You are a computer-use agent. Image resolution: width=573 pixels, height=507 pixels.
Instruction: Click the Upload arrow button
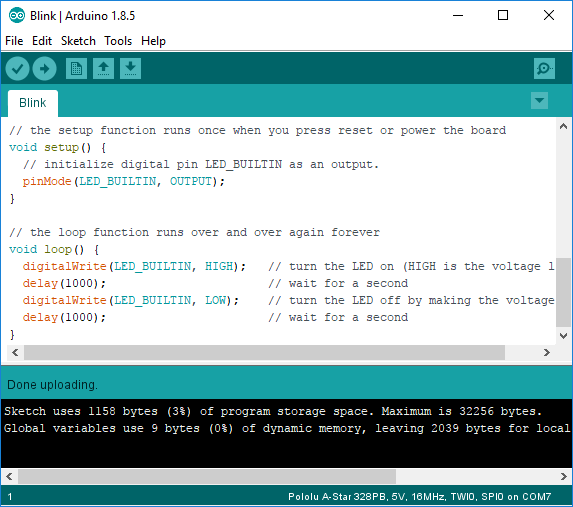45,69
